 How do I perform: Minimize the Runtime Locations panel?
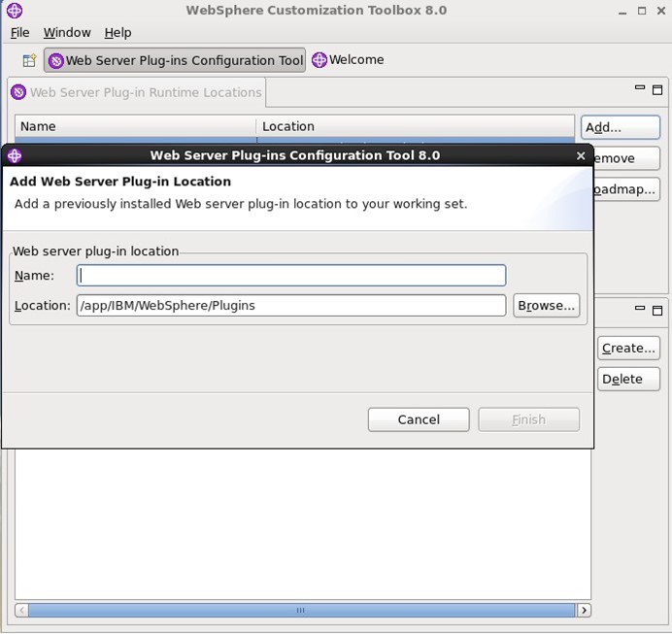(640, 88)
